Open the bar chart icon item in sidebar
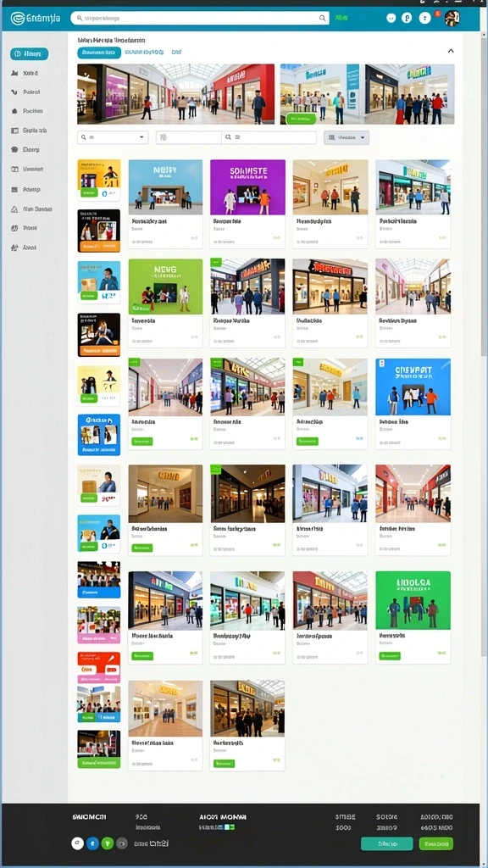 click(15, 73)
